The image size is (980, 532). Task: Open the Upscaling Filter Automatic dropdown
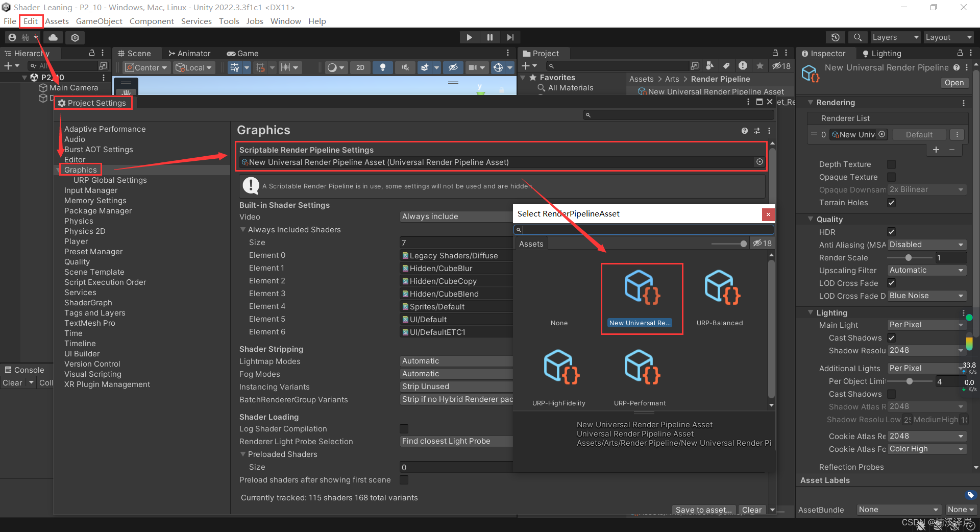tap(926, 270)
